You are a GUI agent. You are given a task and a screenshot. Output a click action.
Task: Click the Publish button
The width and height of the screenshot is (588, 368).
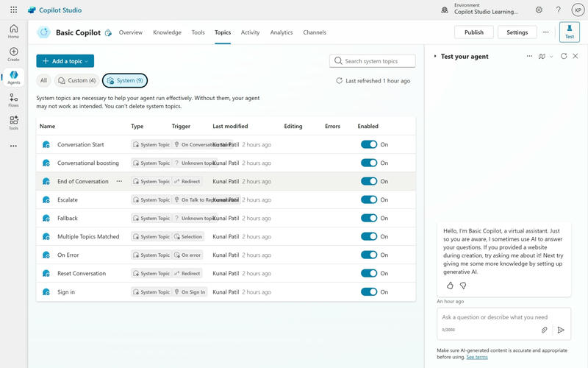[x=474, y=32]
